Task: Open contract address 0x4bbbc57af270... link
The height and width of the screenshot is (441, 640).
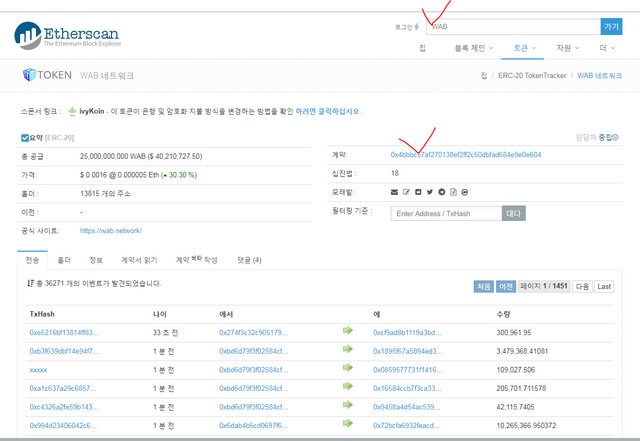Action: point(466,155)
